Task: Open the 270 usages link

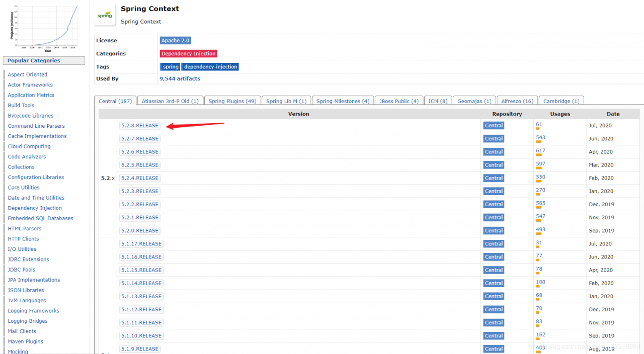Action: (x=540, y=190)
